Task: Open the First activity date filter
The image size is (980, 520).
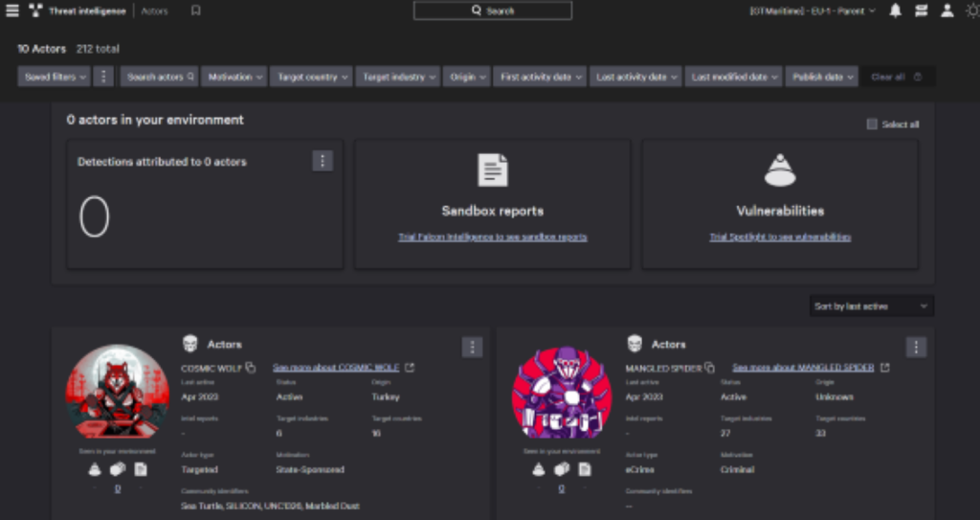Action: click(x=540, y=77)
